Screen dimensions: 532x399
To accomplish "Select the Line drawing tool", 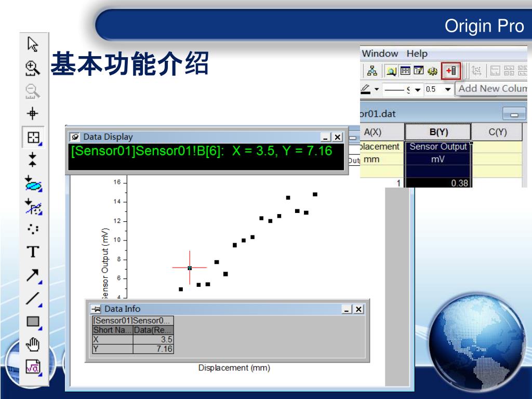I will point(33,299).
